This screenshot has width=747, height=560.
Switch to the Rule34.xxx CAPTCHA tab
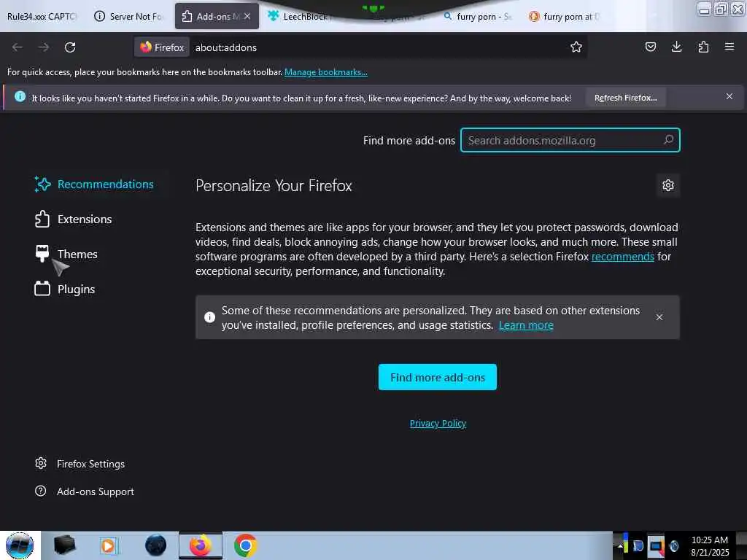[42, 16]
